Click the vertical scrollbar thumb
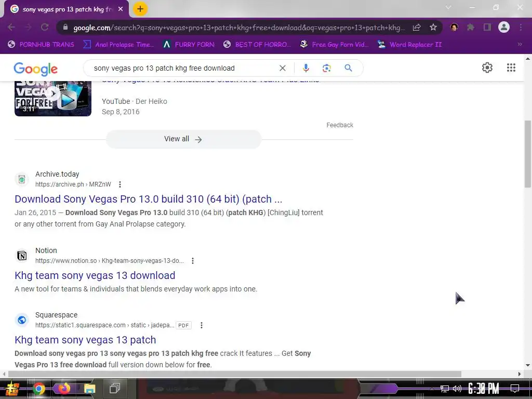This screenshot has height=399, width=532. (528, 154)
